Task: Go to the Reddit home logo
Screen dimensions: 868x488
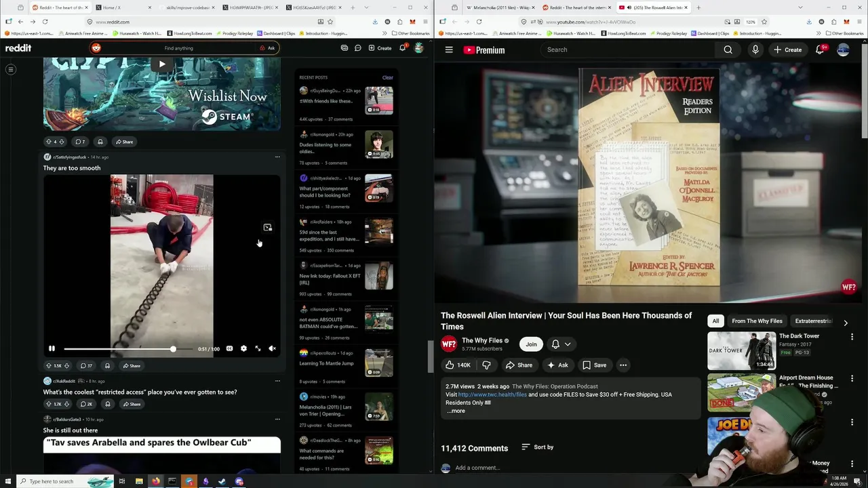Action: click(x=18, y=48)
